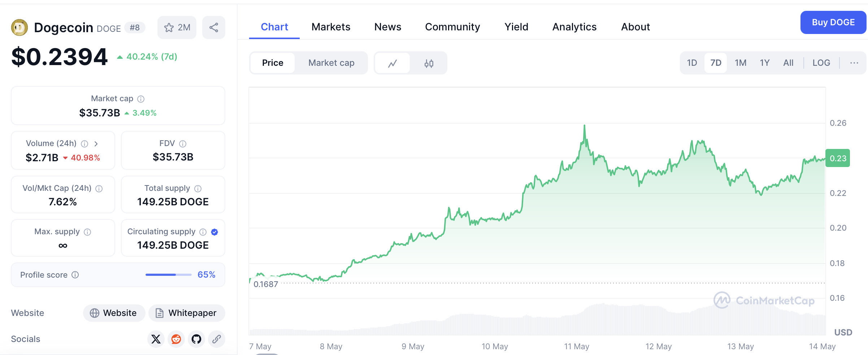Switch to line chart view icon
Viewport: 868px width, 355px height.
pos(392,63)
